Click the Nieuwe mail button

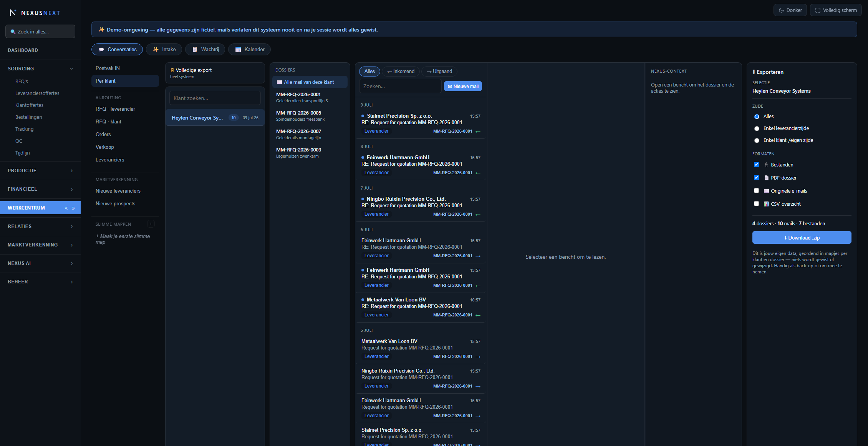(463, 87)
